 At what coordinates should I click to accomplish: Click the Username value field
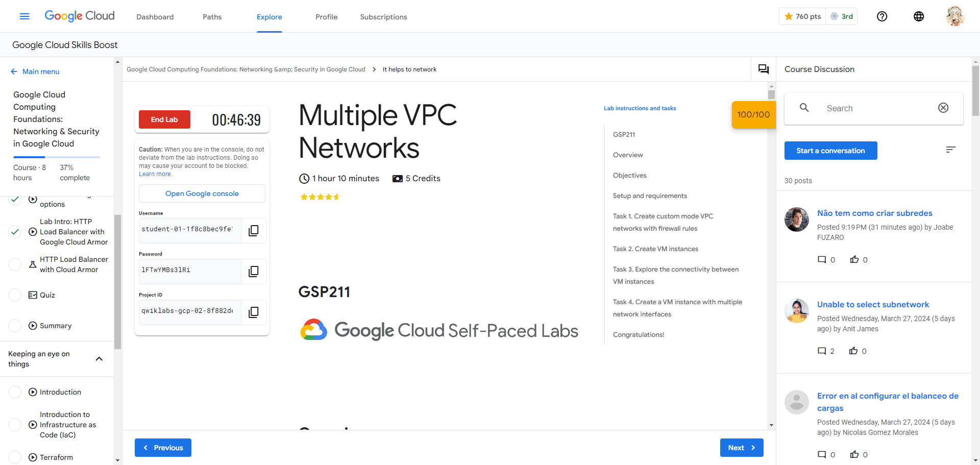[190, 231]
